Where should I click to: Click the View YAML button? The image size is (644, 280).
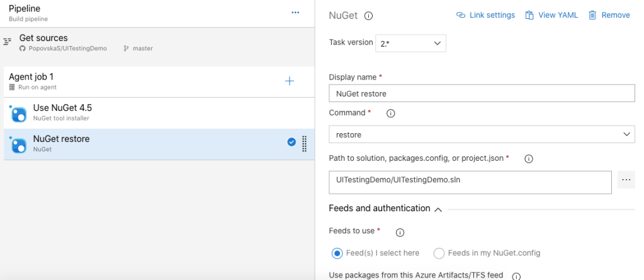click(551, 15)
